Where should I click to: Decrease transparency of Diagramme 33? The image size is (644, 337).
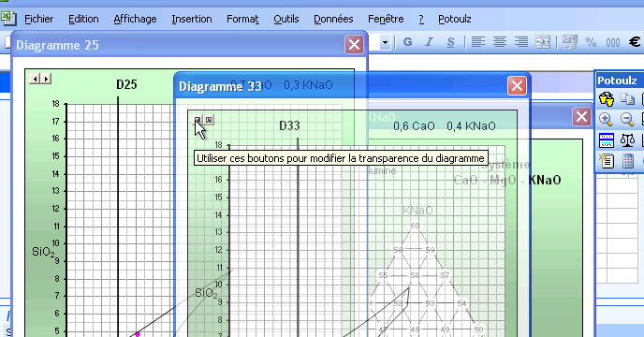tap(198, 120)
